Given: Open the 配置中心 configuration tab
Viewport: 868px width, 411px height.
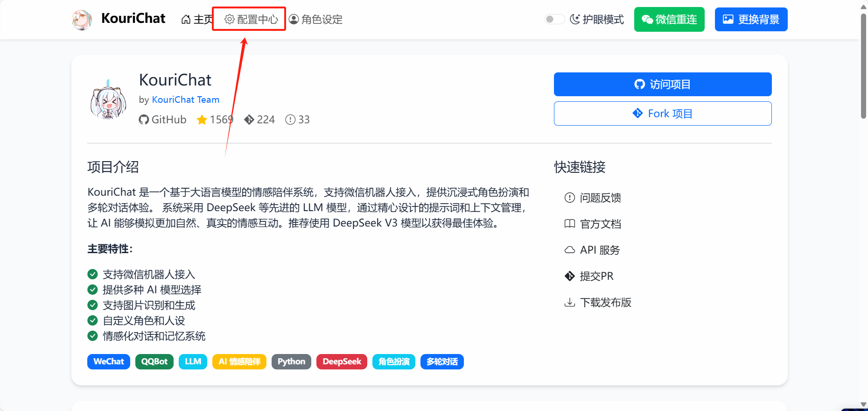Looking at the screenshot, I should (251, 20).
